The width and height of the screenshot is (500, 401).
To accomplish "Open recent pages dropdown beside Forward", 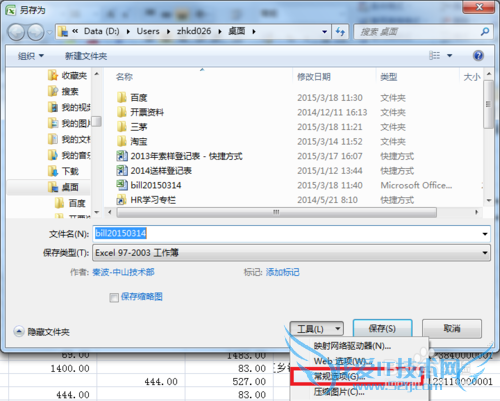I will tap(50, 32).
